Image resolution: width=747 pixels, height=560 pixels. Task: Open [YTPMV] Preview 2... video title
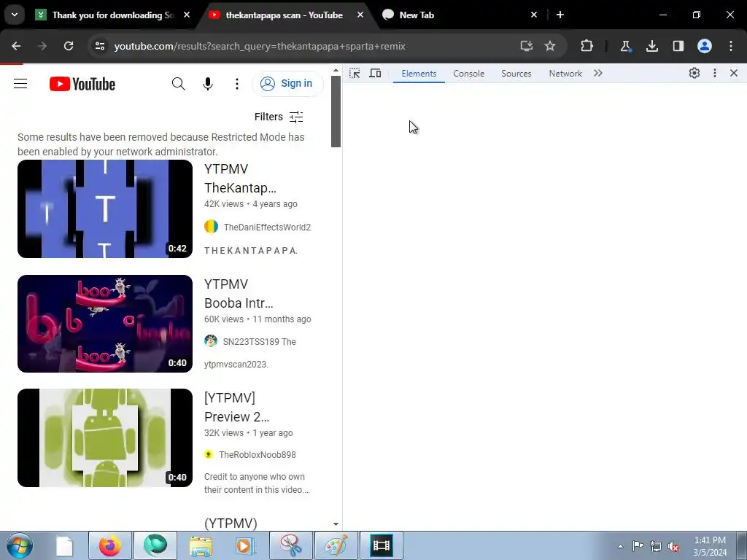pos(237,408)
